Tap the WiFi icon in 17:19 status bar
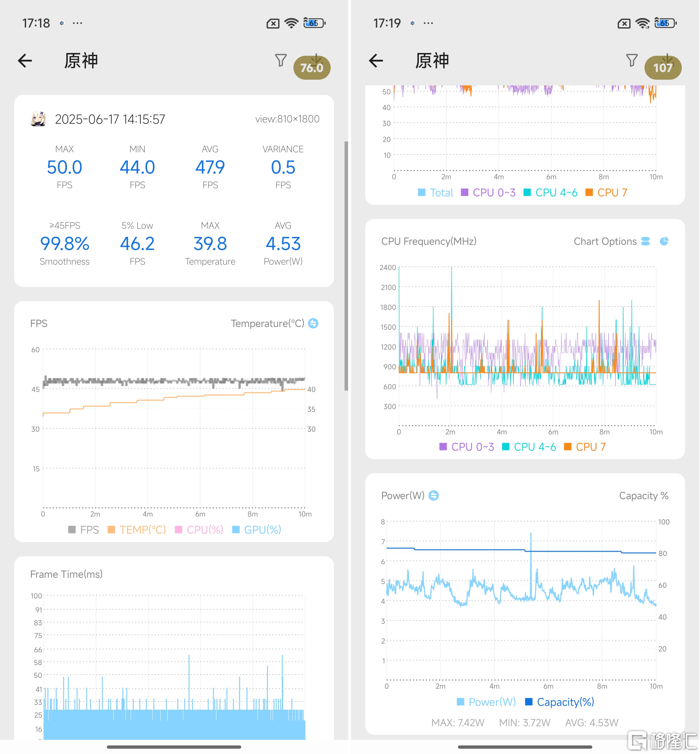 (x=642, y=23)
